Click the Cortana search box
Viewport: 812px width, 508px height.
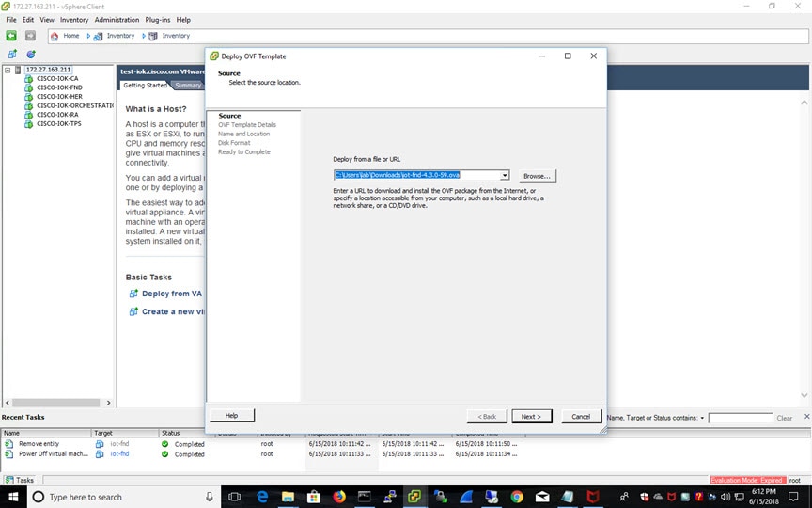(123, 497)
